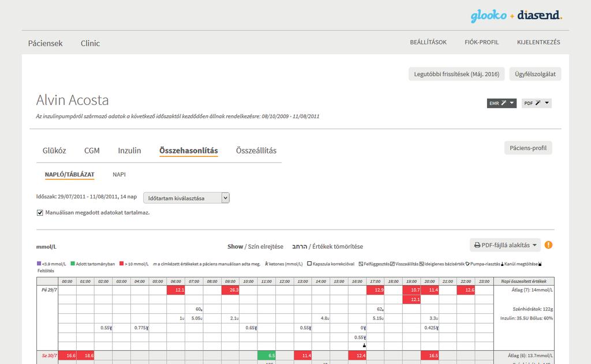
Task: Switch to the Glükóz tab
Action: pyautogui.click(x=54, y=151)
